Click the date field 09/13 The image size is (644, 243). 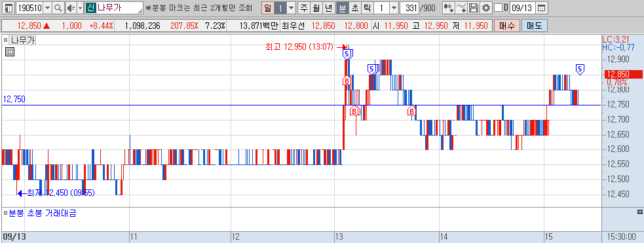(523, 7)
